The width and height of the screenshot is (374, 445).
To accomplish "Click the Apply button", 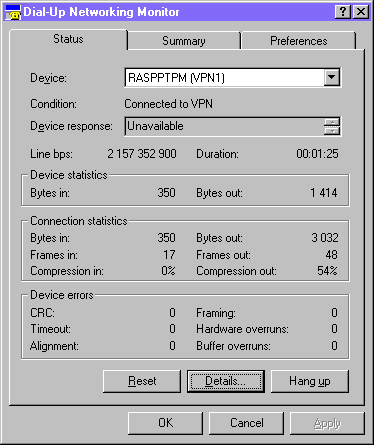I will coord(327,423).
